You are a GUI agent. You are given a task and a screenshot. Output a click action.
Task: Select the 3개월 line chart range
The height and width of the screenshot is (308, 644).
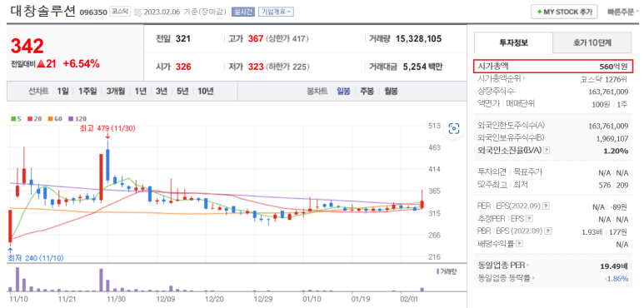coord(116,91)
